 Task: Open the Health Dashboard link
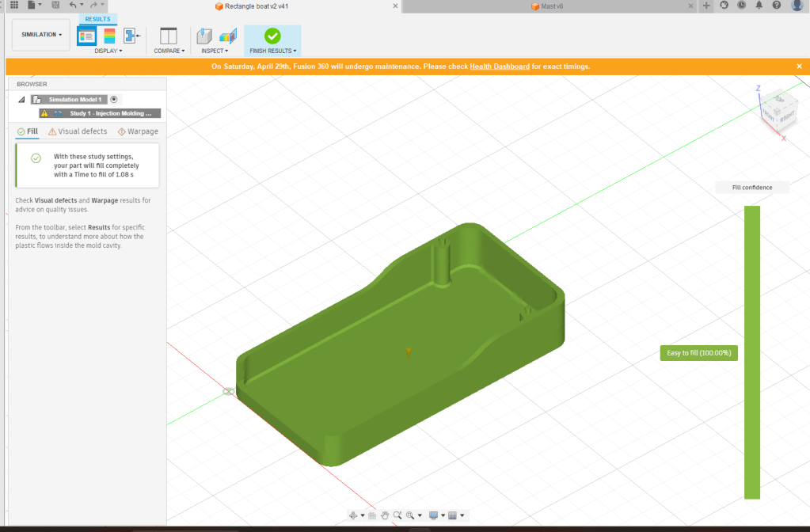(500, 66)
